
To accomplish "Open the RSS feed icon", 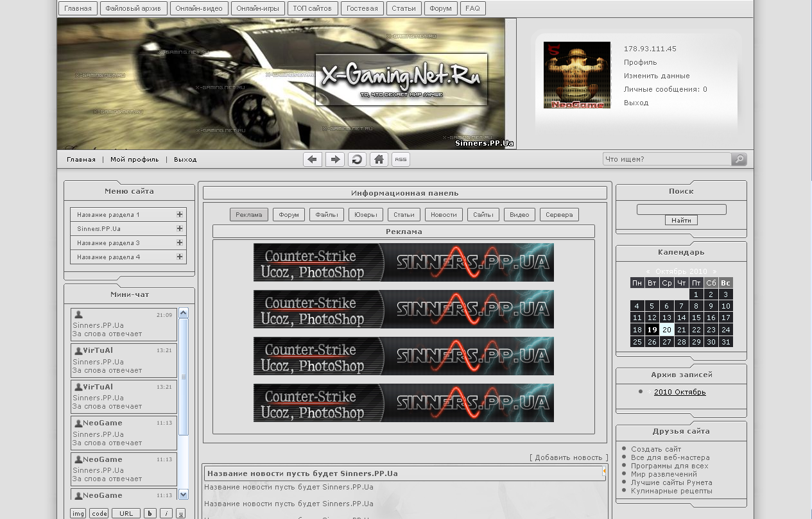I will [x=401, y=159].
